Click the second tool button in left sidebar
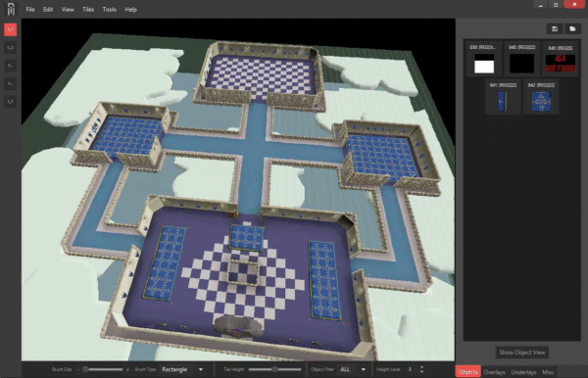 click(11, 48)
